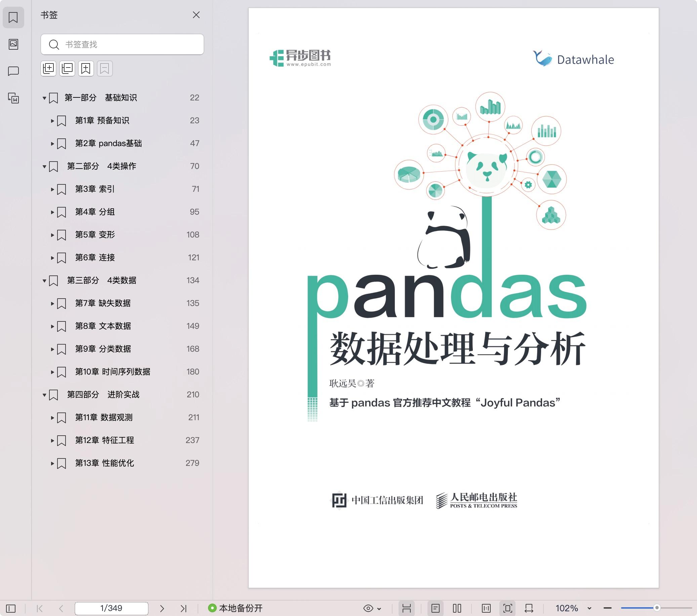Open the bookmarks panel icon in sidebar
The height and width of the screenshot is (616, 697).
point(13,17)
